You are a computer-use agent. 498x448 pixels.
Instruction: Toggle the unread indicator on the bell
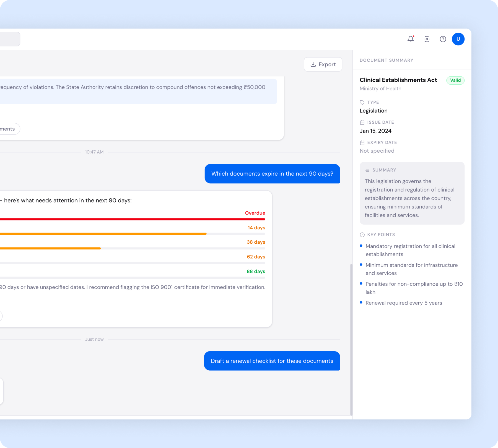(x=413, y=36)
